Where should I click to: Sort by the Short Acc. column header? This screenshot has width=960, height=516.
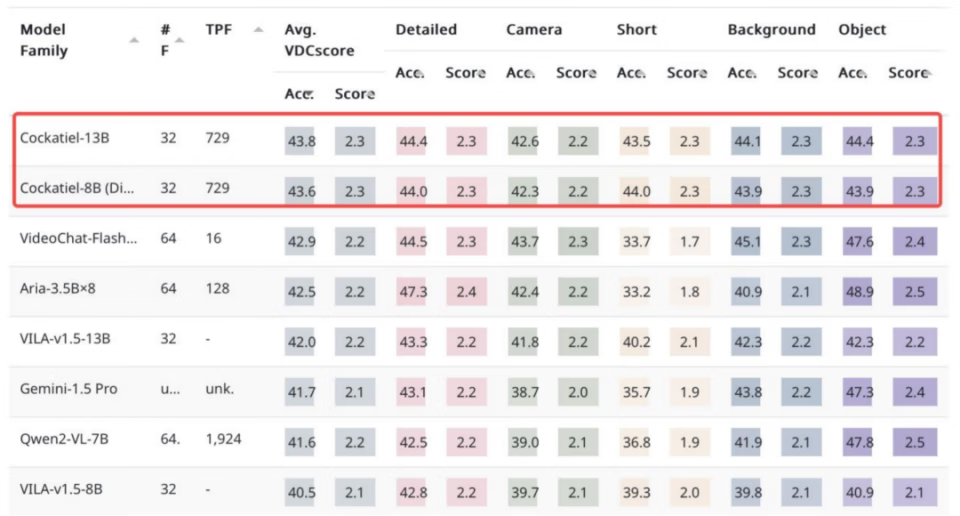coord(632,73)
